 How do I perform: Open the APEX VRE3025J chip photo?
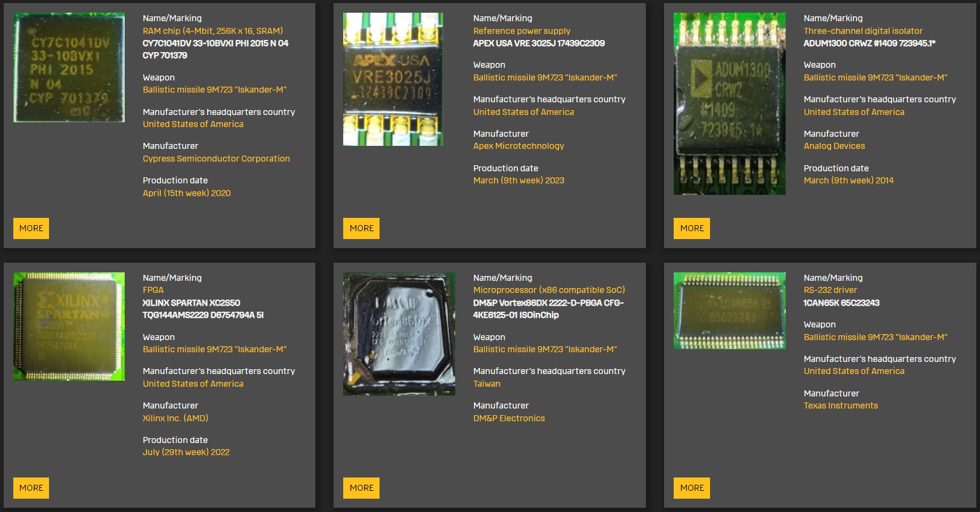[393, 79]
